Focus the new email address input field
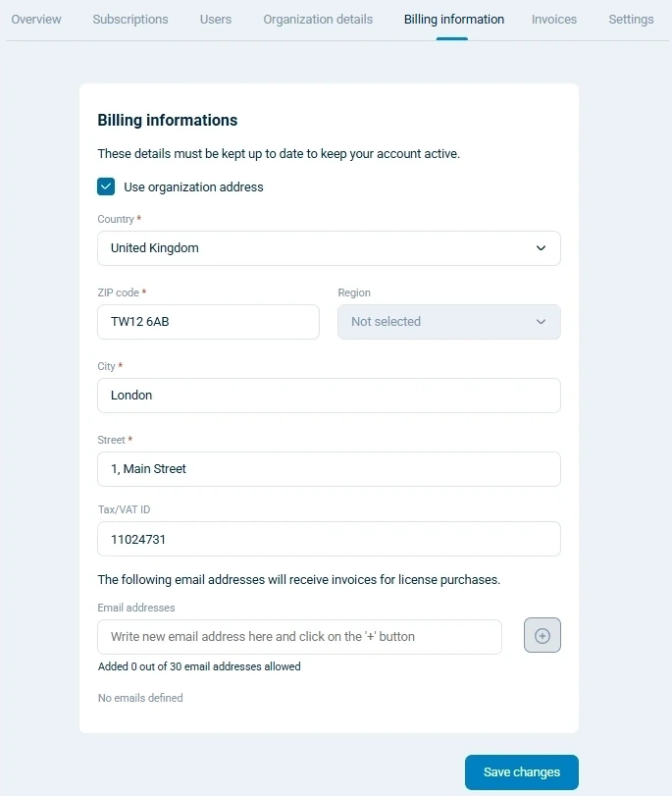Image resolution: width=672 pixels, height=796 pixels. (x=299, y=635)
